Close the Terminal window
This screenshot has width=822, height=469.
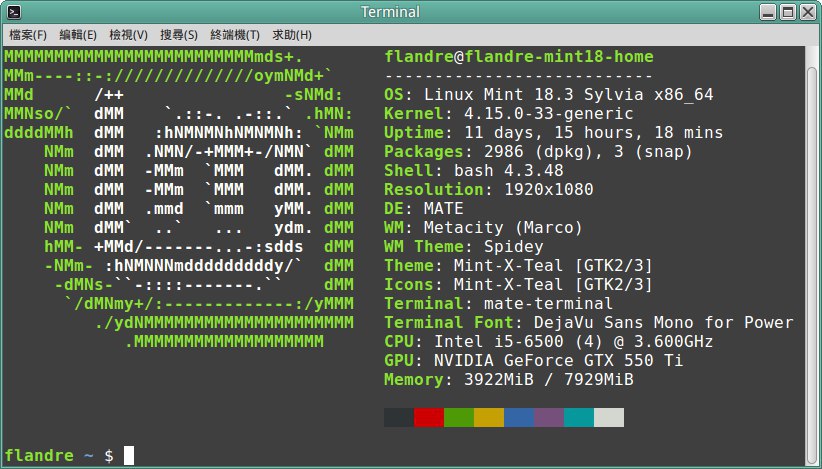[808, 12]
